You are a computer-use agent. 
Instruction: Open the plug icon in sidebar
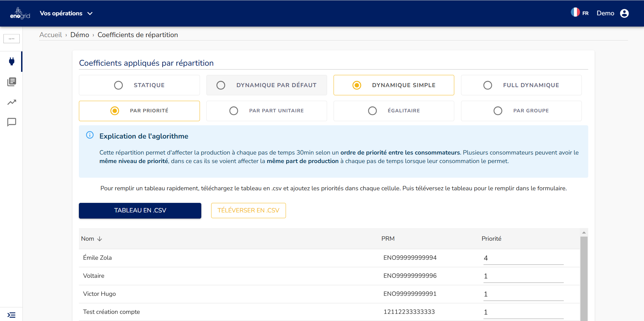click(x=12, y=62)
